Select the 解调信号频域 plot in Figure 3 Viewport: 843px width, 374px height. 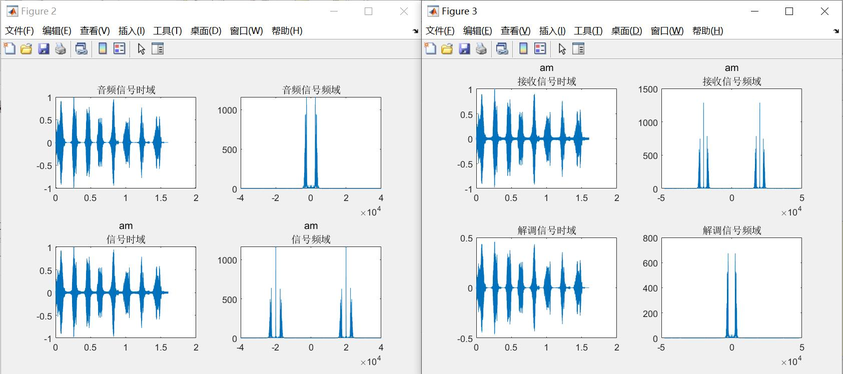click(731, 288)
